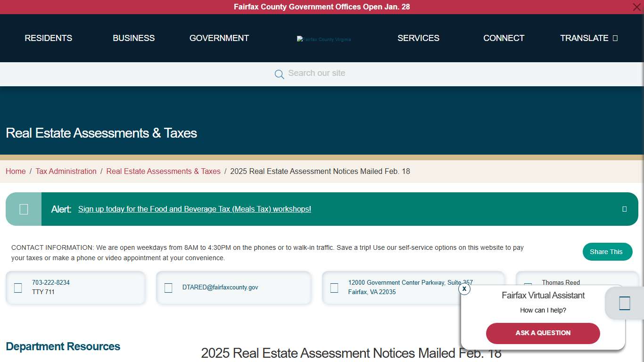Click the envelope icon beside DTARED@fairfaxcounty.gov
The image size is (644, 362).
[168, 288]
